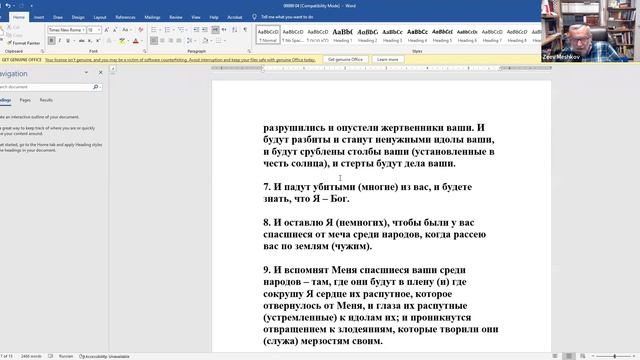Open the Mailings tab
This screenshot has height=360, width=640.
(x=152, y=17)
